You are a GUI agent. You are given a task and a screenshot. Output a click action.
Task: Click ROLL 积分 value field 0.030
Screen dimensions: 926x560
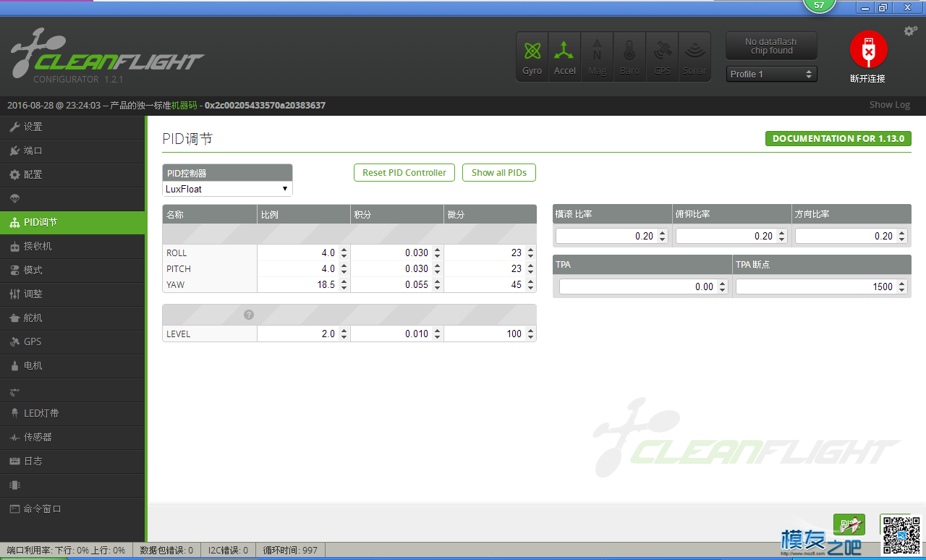point(396,253)
